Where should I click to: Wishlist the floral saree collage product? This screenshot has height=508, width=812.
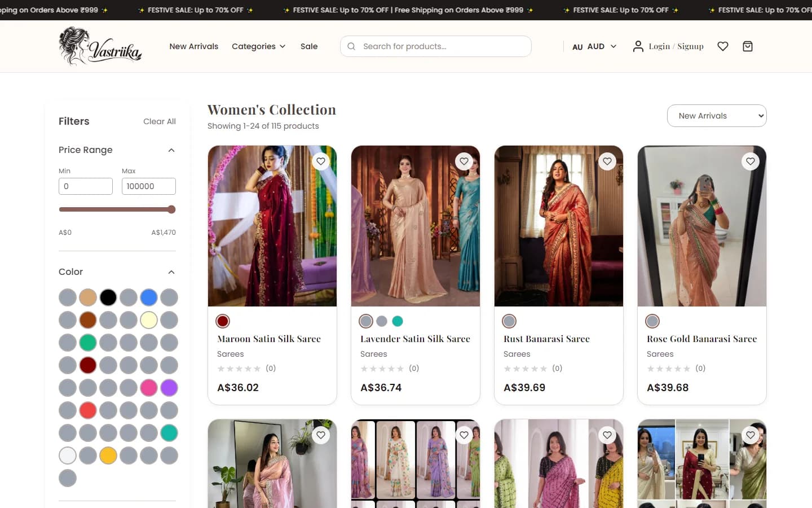click(464, 435)
